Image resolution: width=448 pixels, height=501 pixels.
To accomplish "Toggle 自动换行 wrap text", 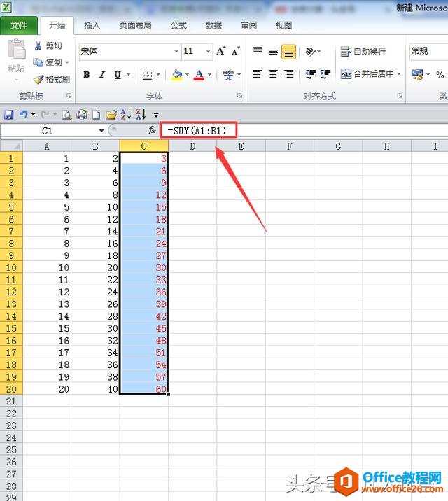I will point(363,52).
